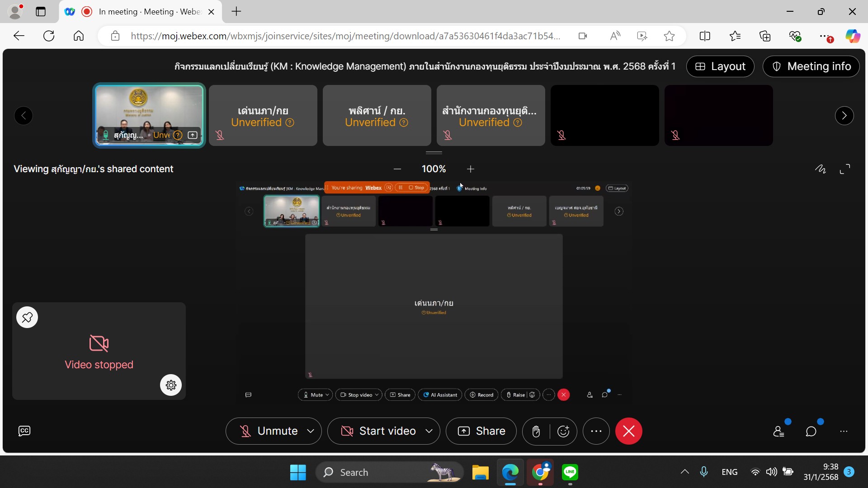
Task: Open participants panel icon
Action: (x=778, y=432)
